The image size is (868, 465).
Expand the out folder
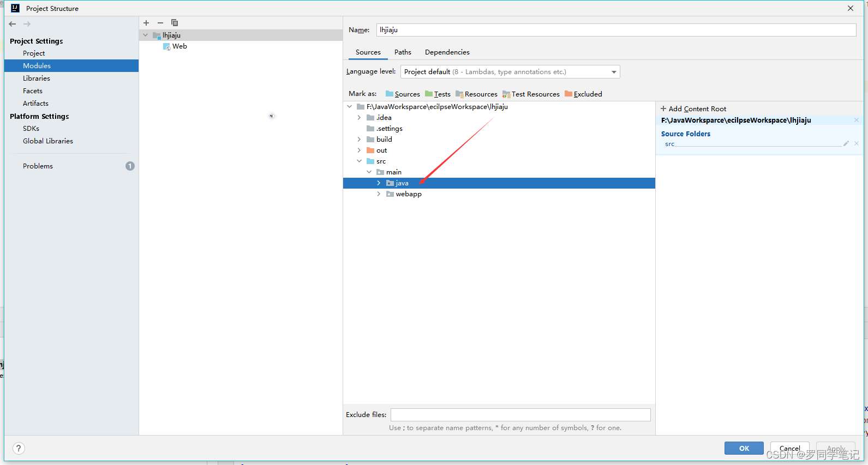[x=359, y=150]
